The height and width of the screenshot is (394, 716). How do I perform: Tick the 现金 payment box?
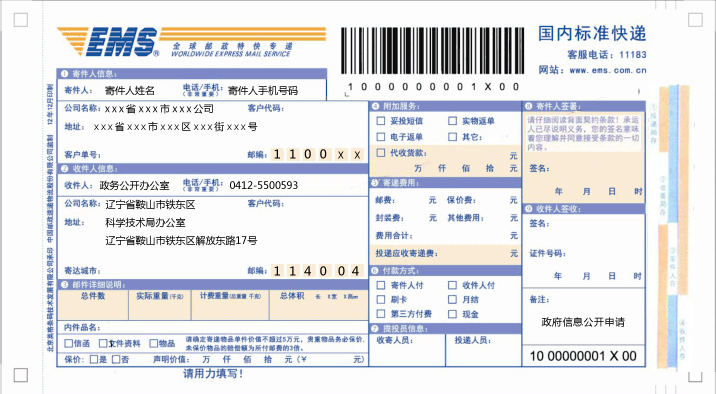click(x=453, y=314)
